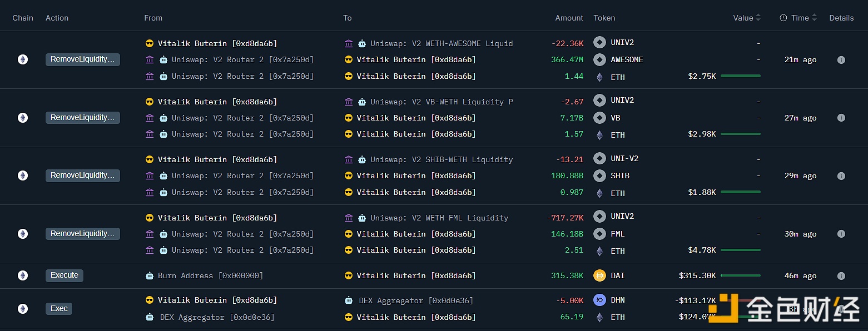Image resolution: width=868 pixels, height=331 pixels.
Task: Click the info icon for the 21m ago transaction
Action: click(x=841, y=59)
